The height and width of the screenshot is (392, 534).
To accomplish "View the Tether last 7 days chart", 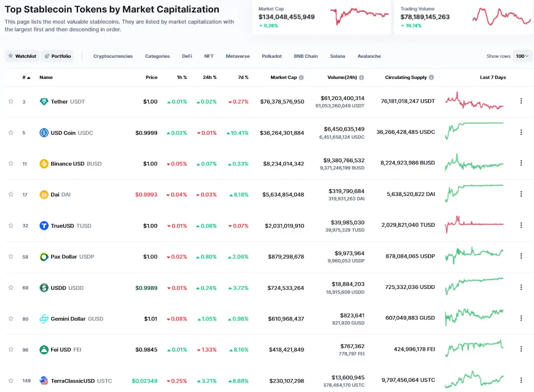I will [x=474, y=101].
